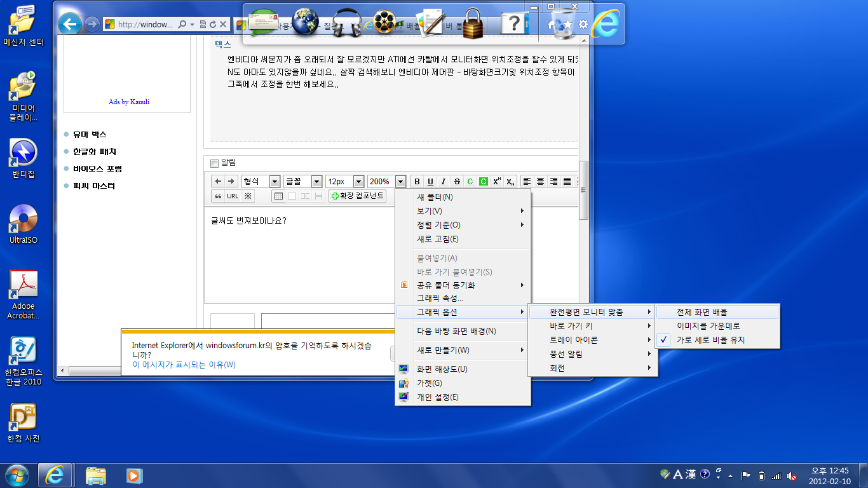Open 그래픽 속성... from context menu

point(463,298)
